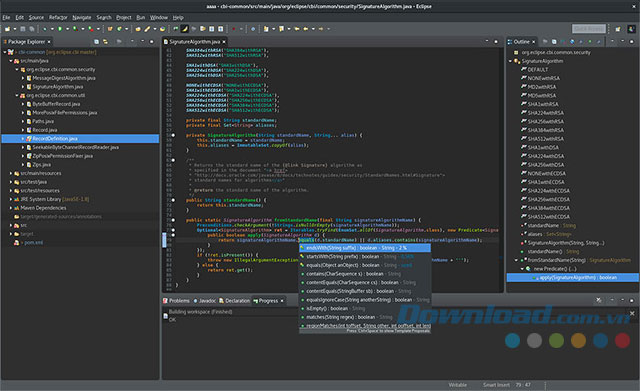Click the Sort icon in Outline toolbar
This screenshot has height=391, width=640.
coord(563,42)
